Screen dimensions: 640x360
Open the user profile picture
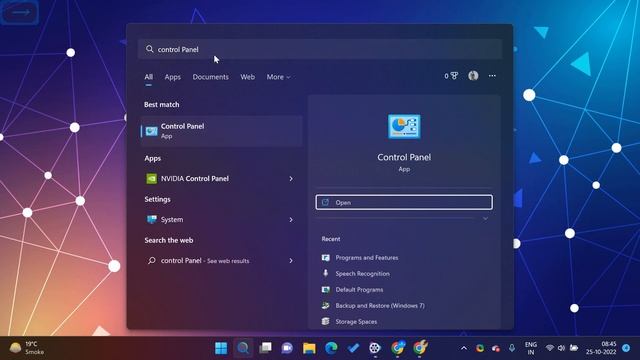click(473, 76)
